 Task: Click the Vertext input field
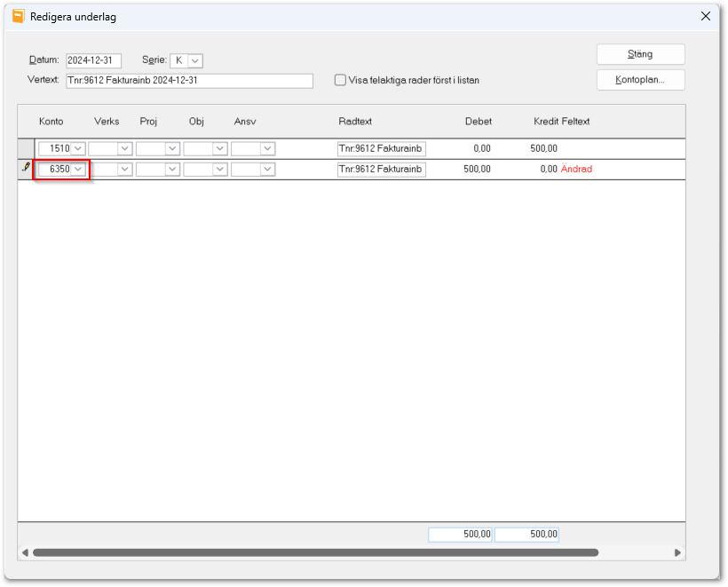click(189, 80)
